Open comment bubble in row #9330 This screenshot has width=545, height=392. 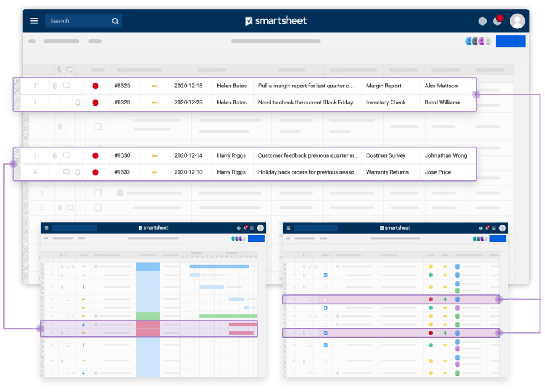66,155
